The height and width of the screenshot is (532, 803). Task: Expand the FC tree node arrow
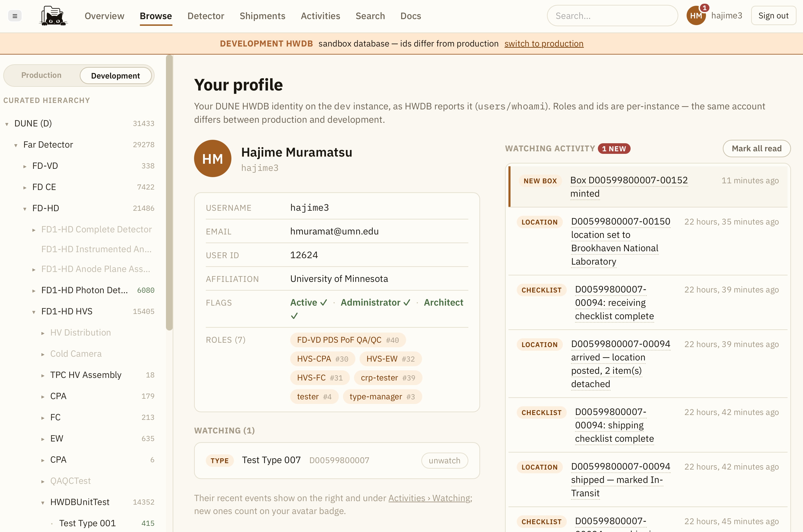click(43, 418)
